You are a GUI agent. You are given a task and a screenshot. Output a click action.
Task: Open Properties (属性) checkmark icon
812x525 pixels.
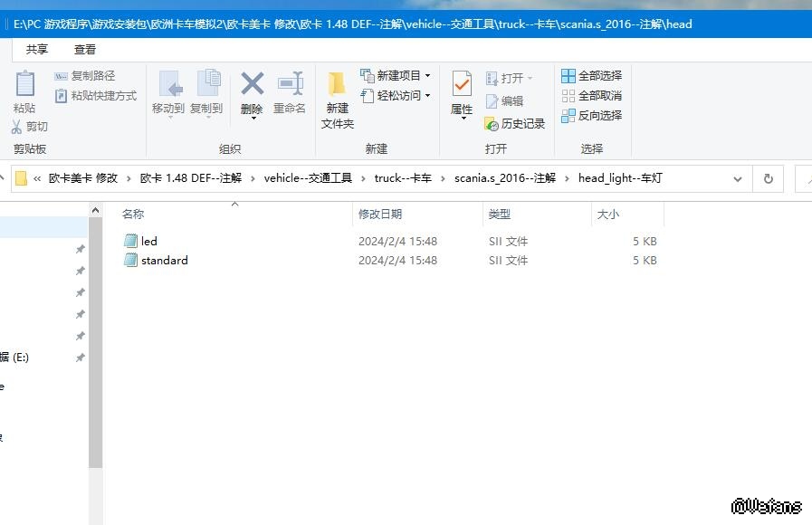[462, 85]
